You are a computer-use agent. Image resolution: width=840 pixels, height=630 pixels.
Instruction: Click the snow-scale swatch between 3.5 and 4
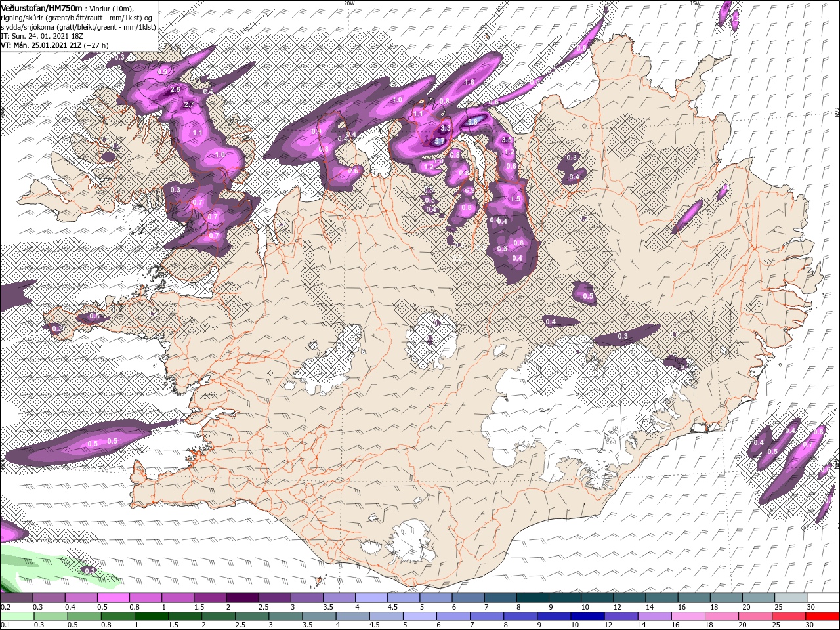click(339, 598)
